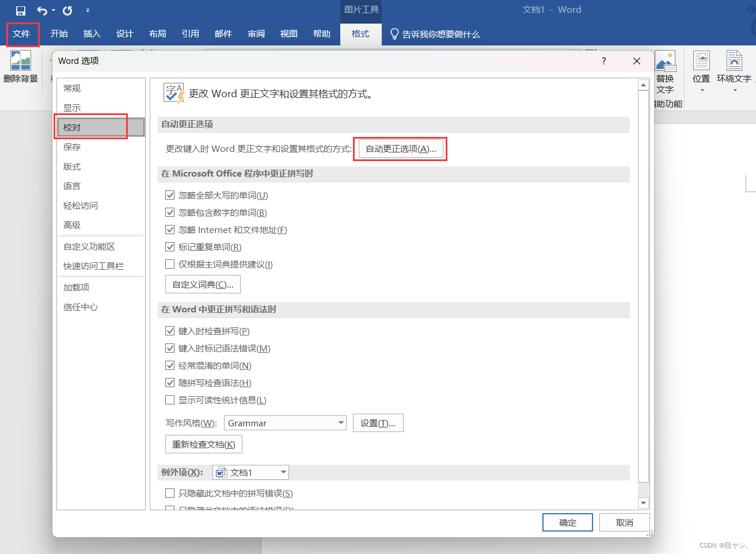The height and width of the screenshot is (554, 756).
Task: Click the 替换文字 (Alt Text) icon
Action: point(666,62)
